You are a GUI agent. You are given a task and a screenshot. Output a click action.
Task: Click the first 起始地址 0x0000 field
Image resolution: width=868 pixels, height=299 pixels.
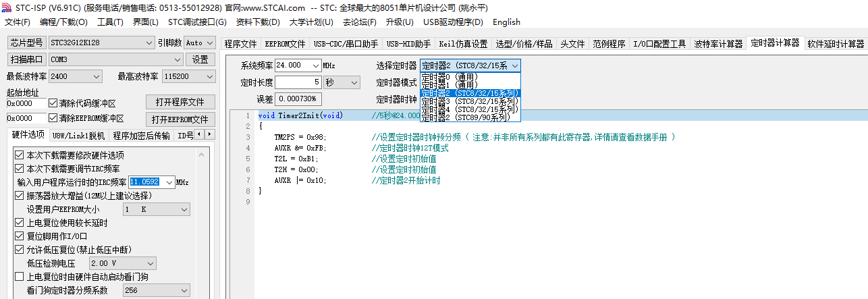tap(26, 104)
